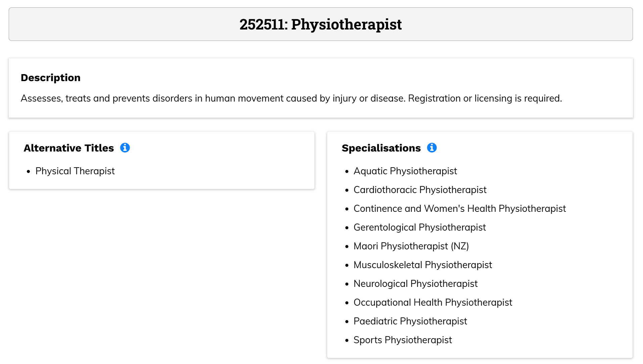Click Cardiothoracic Physiotherapist list entry
The height and width of the screenshot is (364, 643).
pos(420,190)
